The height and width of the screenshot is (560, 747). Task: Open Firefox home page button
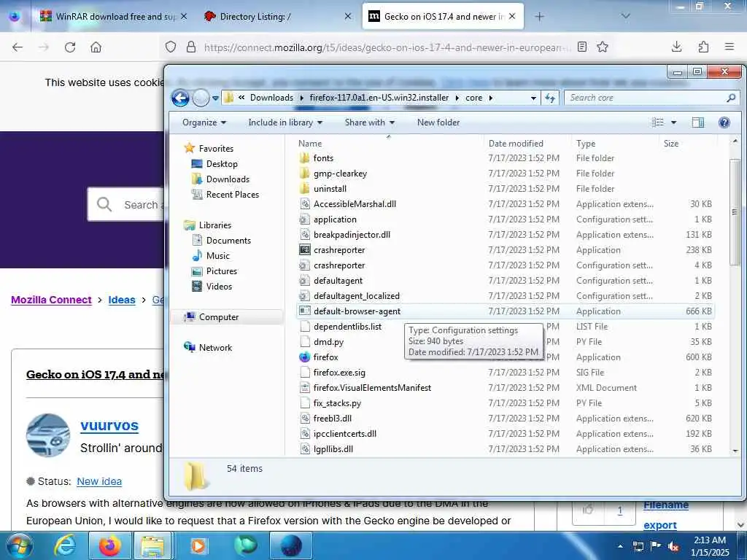click(x=96, y=47)
